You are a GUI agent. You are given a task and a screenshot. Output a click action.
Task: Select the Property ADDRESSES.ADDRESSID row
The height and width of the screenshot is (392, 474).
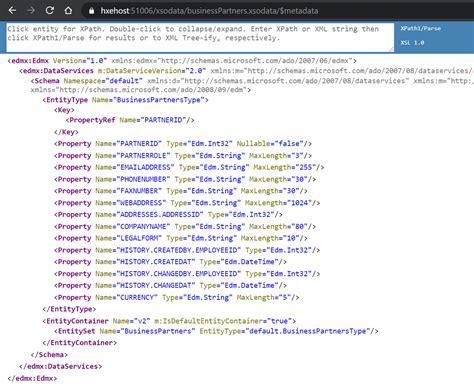point(168,215)
